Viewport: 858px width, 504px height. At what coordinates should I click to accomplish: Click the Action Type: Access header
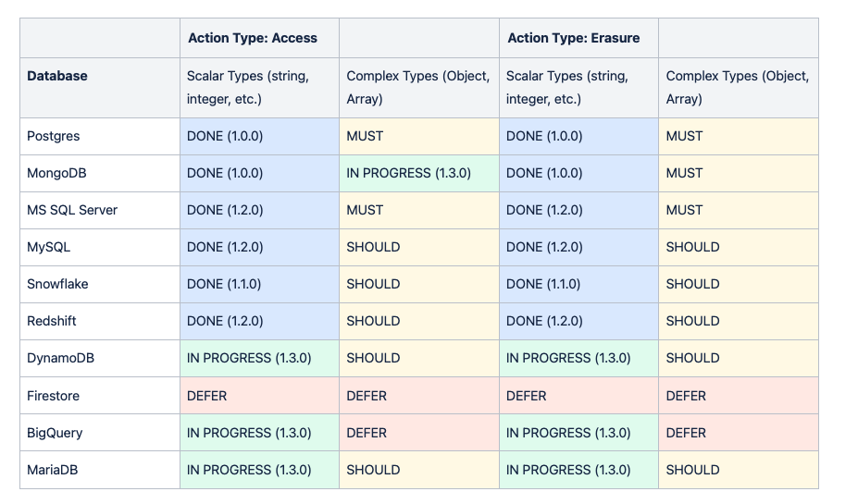click(259, 38)
